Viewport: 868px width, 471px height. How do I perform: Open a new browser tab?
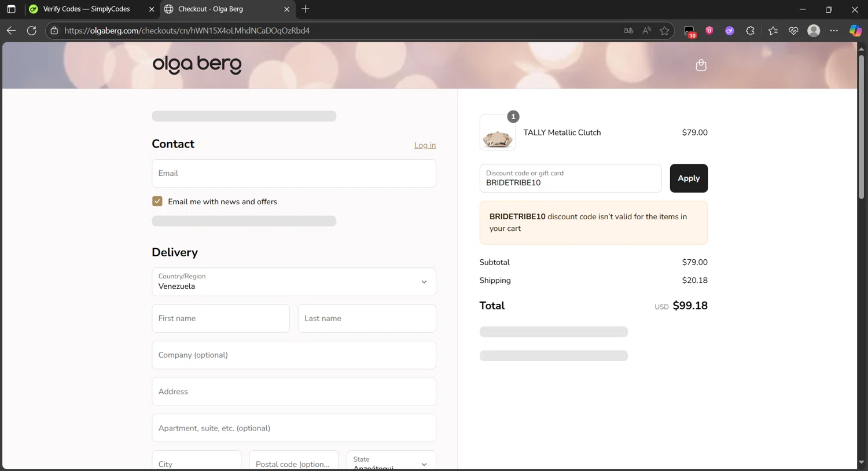(306, 9)
